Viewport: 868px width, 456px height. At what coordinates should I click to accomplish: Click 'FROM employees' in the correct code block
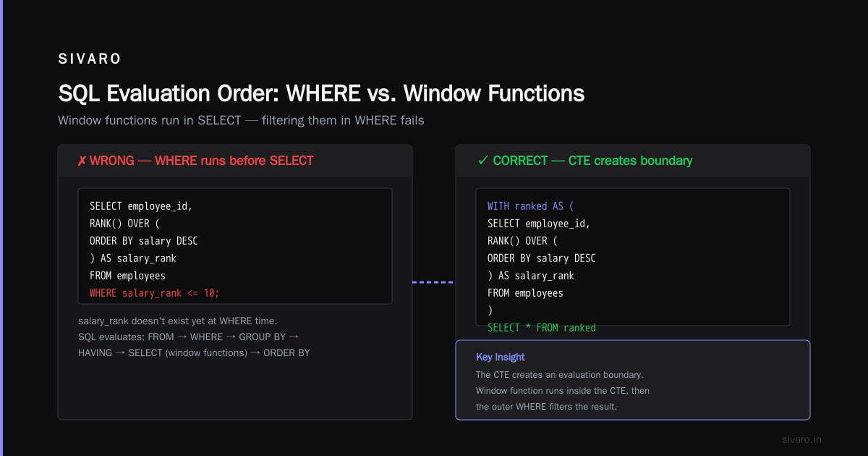(525, 293)
